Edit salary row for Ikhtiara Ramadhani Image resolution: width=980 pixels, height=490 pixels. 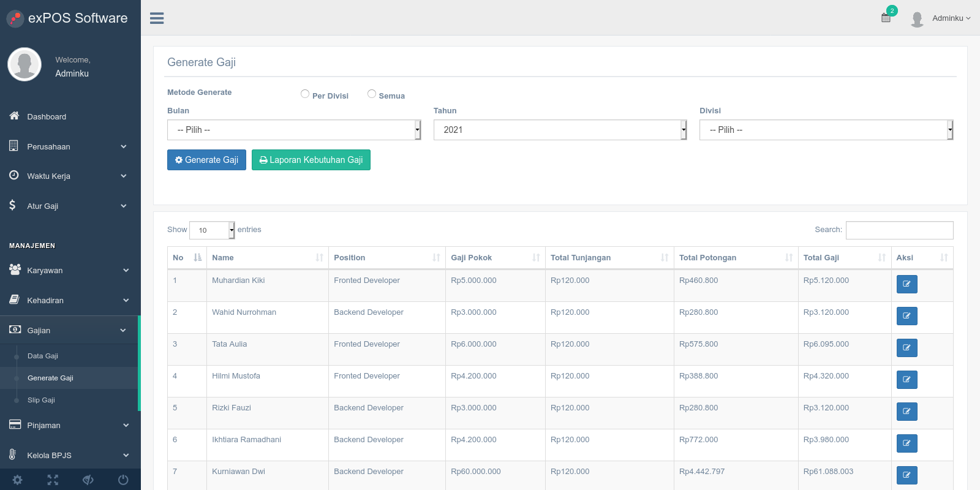[x=907, y=443]
